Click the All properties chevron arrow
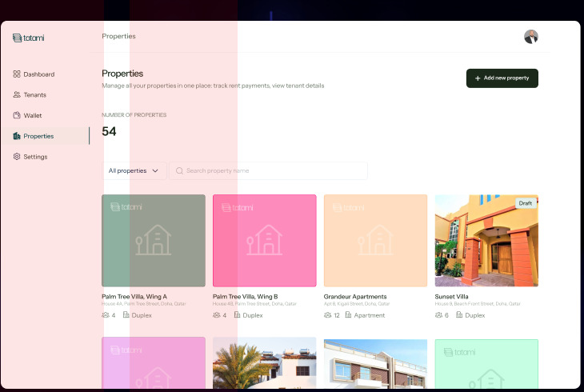 coord(155,170)
